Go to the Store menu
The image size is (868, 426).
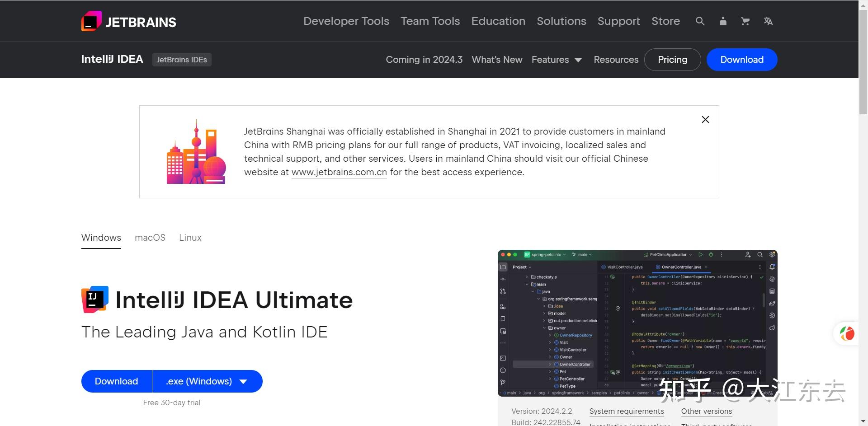click(665, 21)
